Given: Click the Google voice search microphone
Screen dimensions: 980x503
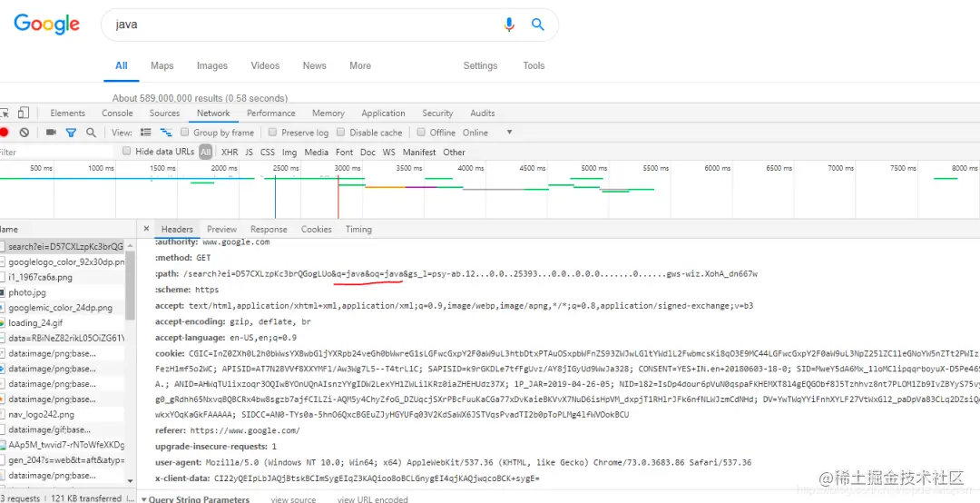Looking at the screenshot, I should click(x=509, y=25).
